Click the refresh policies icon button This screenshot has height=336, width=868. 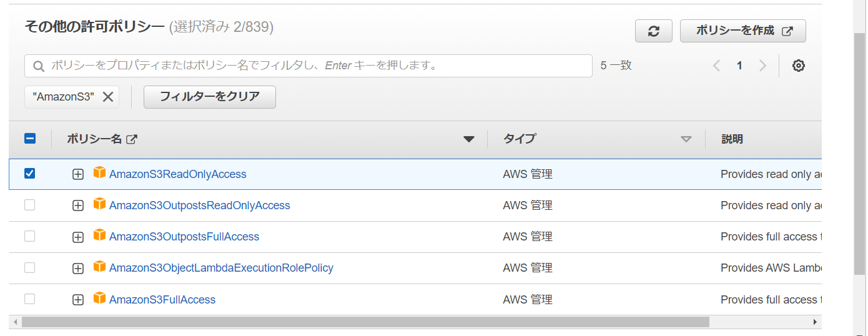click(x=654, y=31)
